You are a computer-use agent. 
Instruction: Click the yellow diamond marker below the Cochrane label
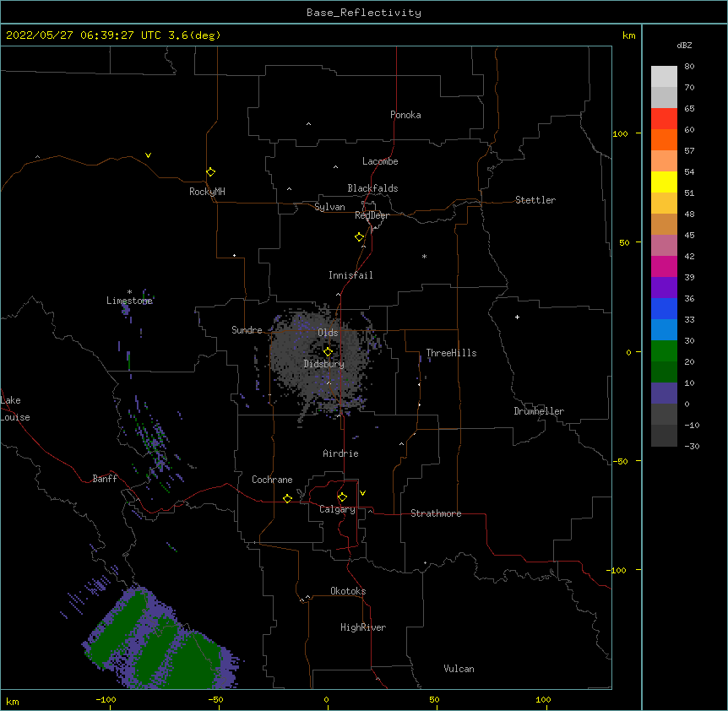[x=287, y=498]
